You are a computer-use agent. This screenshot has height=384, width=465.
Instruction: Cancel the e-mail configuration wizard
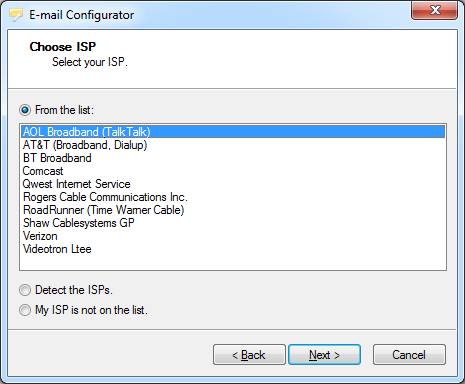pyautogui.click(x=409, y=355)
